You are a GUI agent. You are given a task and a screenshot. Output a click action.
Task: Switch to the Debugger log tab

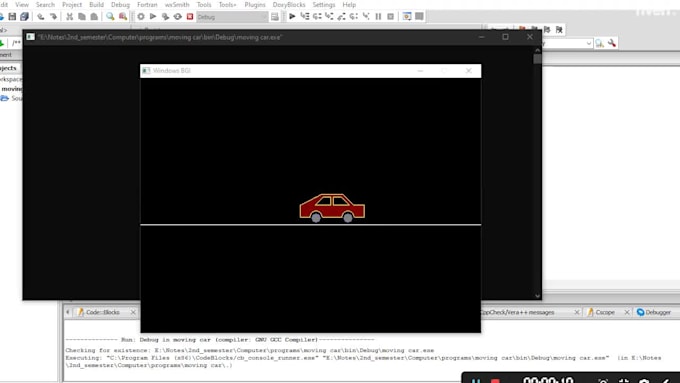[x=654, y=312]
